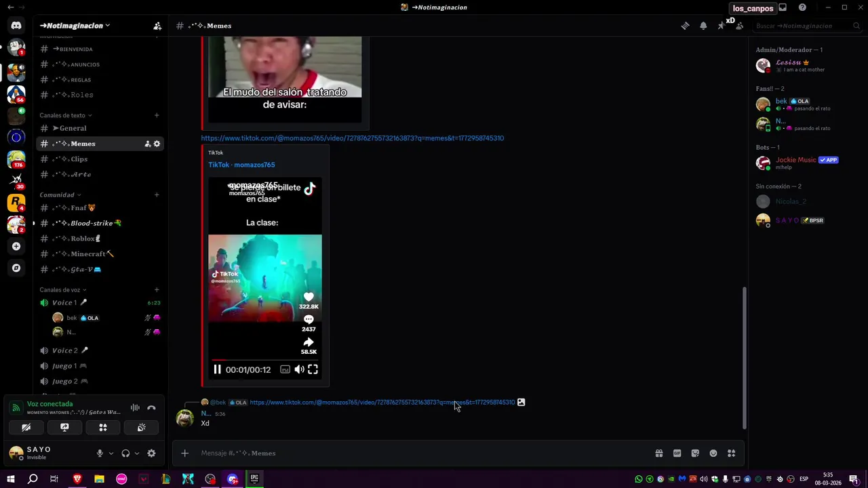Open activities launcher in voice panel
This screenshot has height=488, width=868.
pos(103,428)
